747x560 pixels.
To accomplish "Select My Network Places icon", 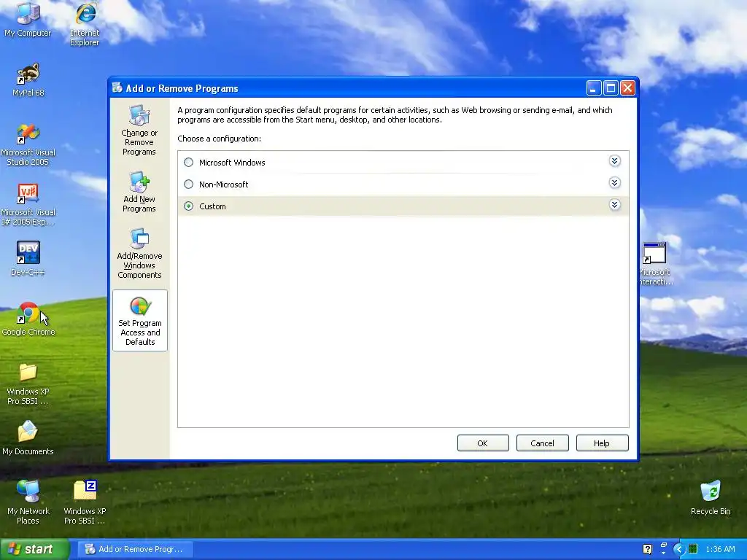I will pyautogui.click(x=28, y=502).
